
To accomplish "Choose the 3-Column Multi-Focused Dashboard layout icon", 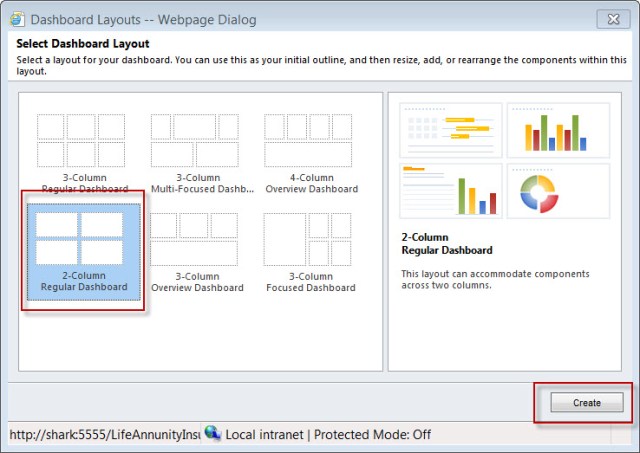I will 196,140.
